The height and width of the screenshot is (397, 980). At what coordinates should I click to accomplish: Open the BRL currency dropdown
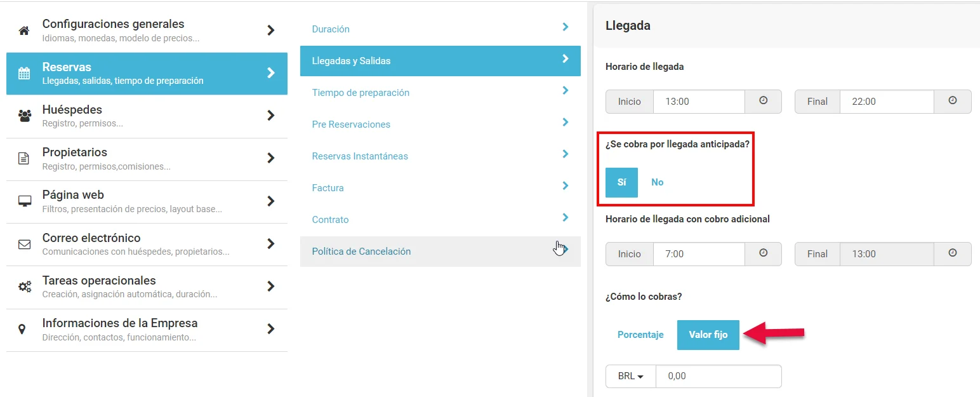pos(631,376)
